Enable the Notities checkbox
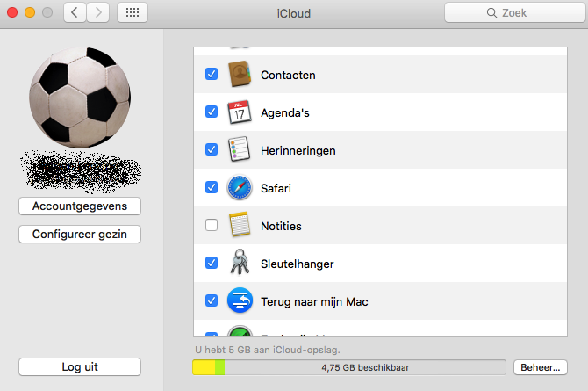The height and width of the screenshot is (391, 588). [212, 225]
